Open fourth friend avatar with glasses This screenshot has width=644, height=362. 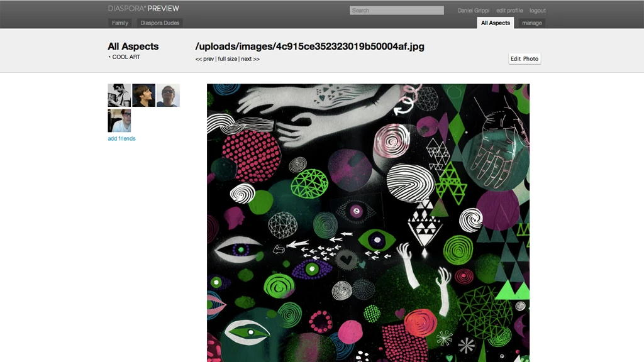[x=119, y=121]
